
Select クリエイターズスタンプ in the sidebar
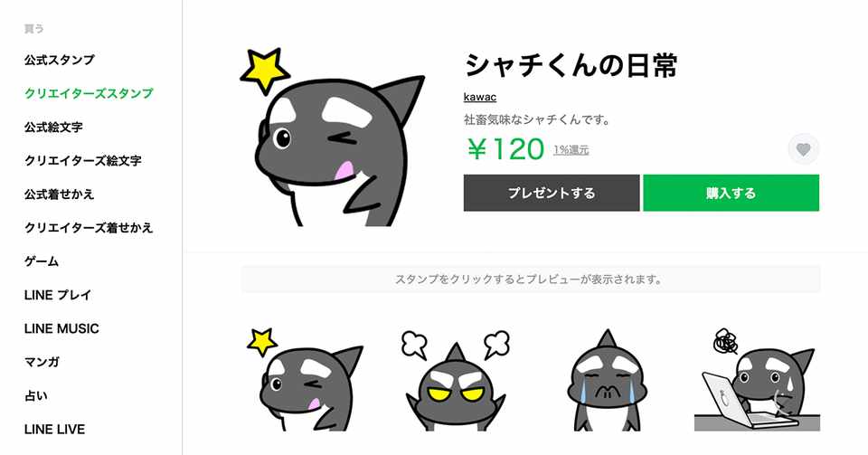[x=89, y=93]
